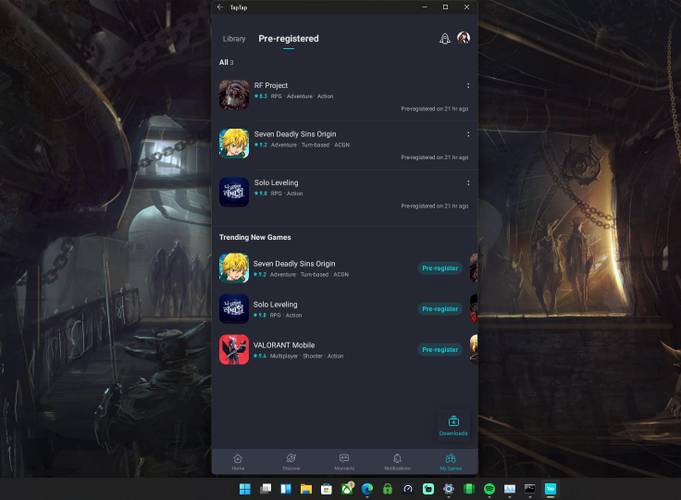Image resolution: width=681 pixels, height=500 pixels.
Task: Open more options for pre-registered Seven Deadly Sins Origin
Action: 468,134
